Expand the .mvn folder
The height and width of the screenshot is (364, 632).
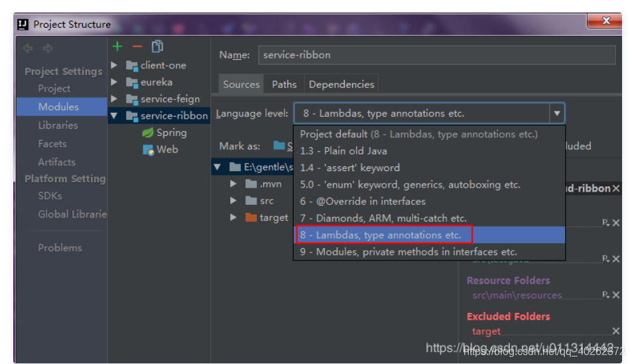pos(233,184)
